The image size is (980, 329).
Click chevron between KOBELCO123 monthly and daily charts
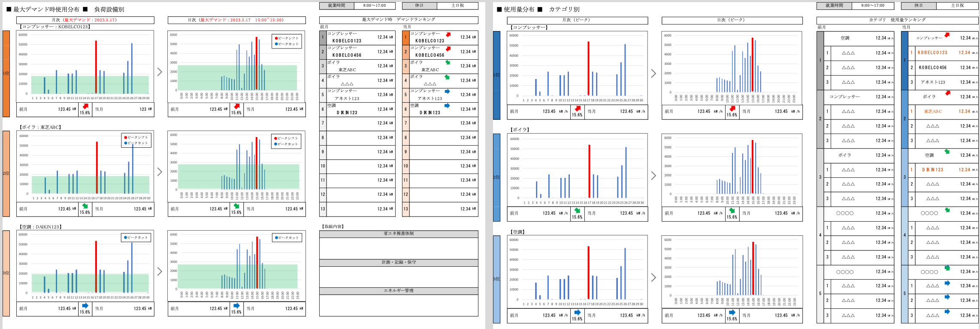[160, 72]
